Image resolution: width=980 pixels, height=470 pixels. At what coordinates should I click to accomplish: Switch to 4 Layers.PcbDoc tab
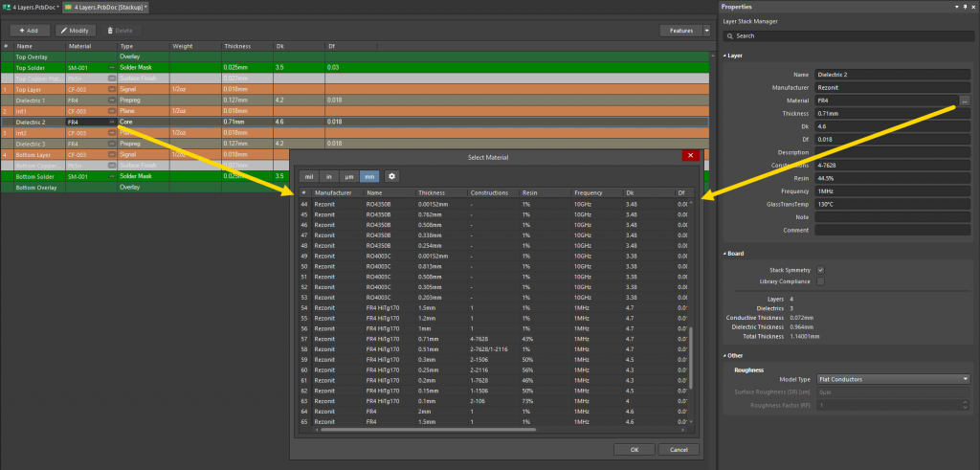pyautogui.click(x=32, y=7)
